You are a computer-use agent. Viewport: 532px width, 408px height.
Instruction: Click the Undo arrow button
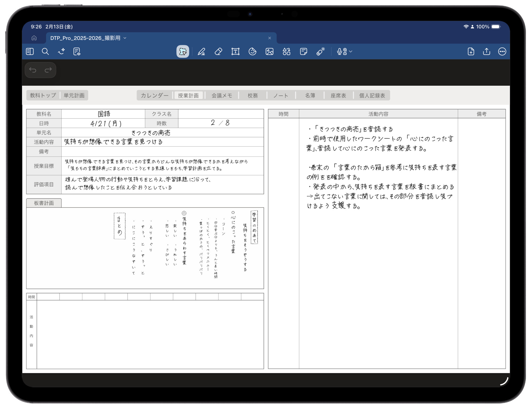pos(33,70)
